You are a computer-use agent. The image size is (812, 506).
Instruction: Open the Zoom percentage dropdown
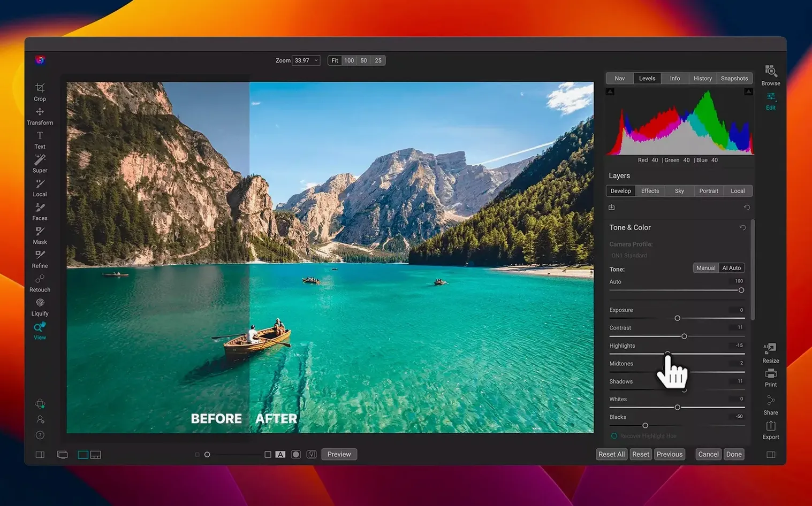306,60
